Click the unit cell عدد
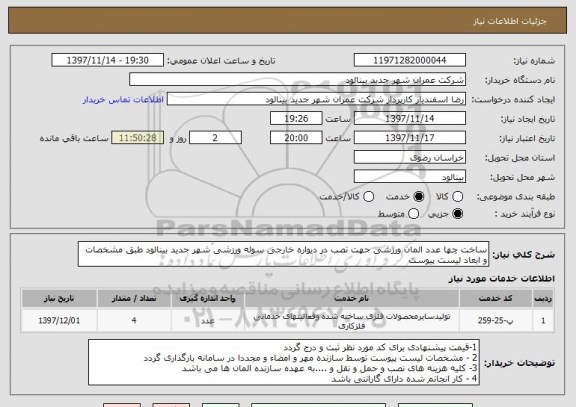Screen dimensions: 576x407 [x=208, y=321]
